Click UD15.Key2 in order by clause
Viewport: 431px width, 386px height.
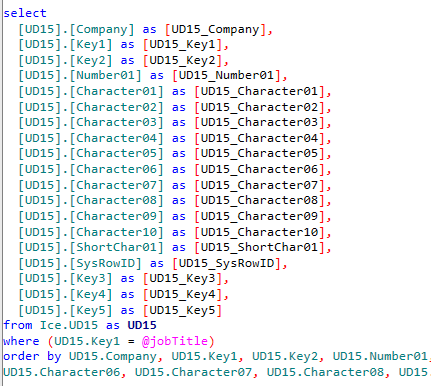click(285, 356)
